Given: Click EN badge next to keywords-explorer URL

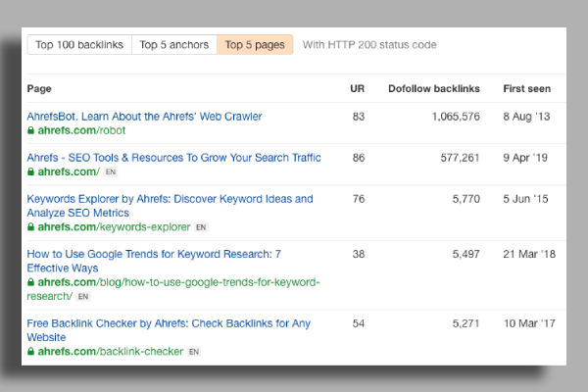Looking at the screenshot, I should pyautogui.click(x=201, y=227).
